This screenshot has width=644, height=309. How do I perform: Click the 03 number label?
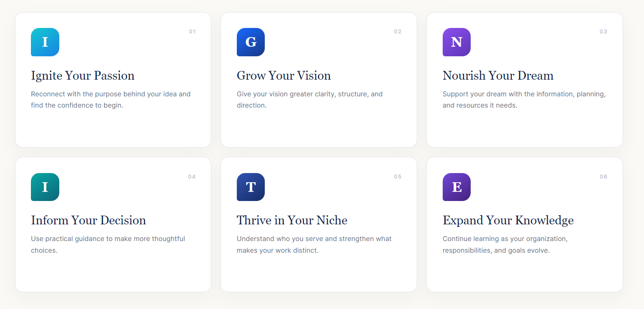coord(603,32)
